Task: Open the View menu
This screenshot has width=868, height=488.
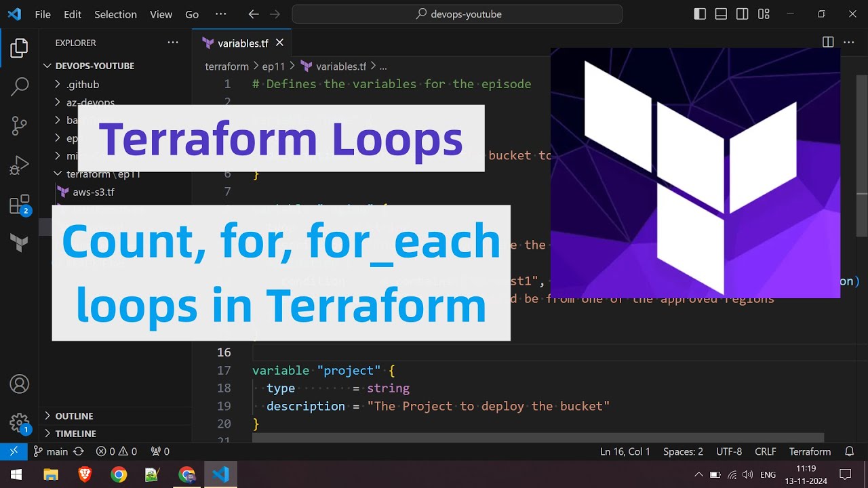Action: coord(161,14)
